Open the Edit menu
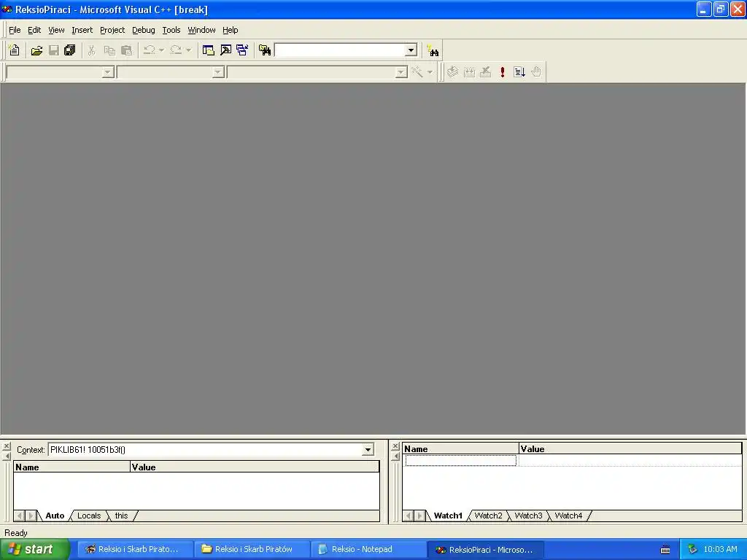Image resolution: width=747 pixels, height=560 pixels. (x=34, y=30)
